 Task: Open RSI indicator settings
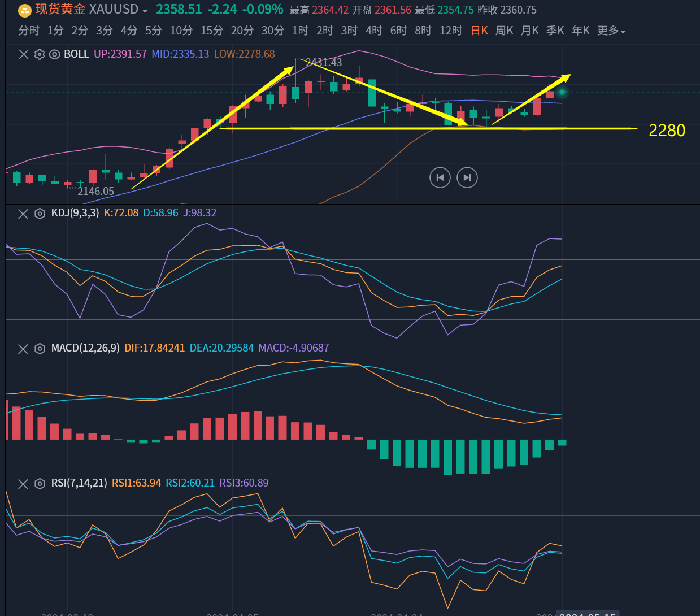(x=40, y=484)
